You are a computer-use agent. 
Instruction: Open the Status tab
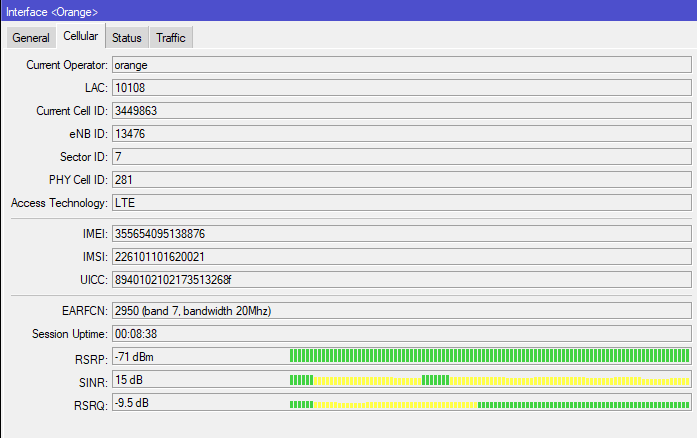pyautogui.click(x=127, y=38)
